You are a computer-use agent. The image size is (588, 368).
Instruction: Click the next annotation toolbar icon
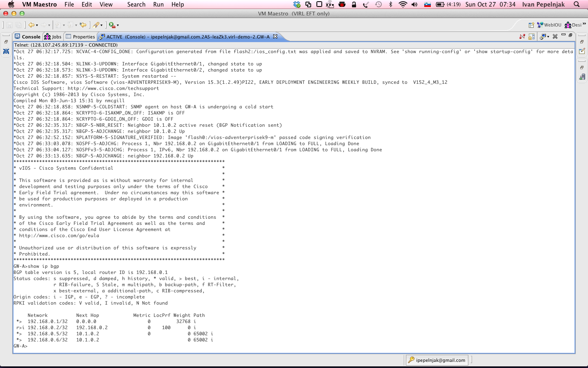click(58, 25)
